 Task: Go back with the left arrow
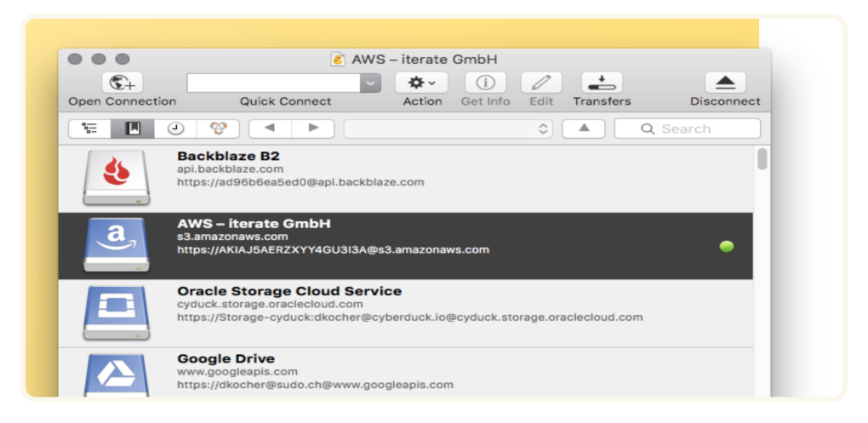tap(270, 129)
